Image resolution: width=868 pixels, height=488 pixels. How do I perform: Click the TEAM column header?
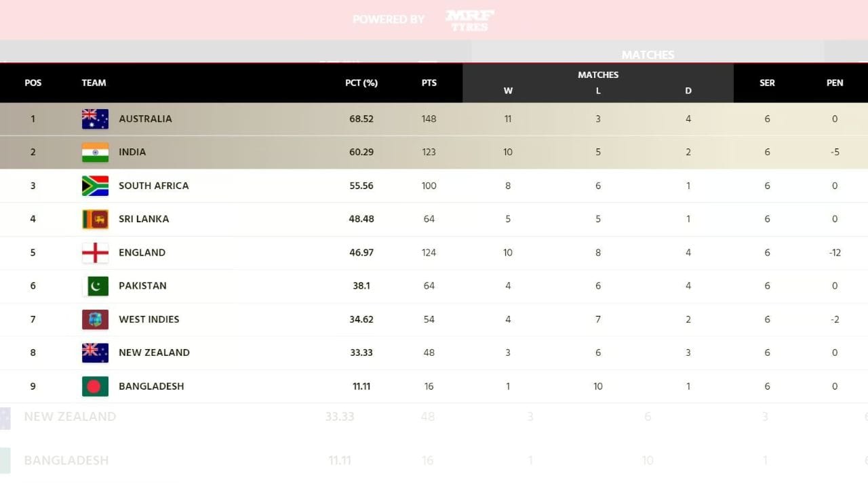point(94,83)
